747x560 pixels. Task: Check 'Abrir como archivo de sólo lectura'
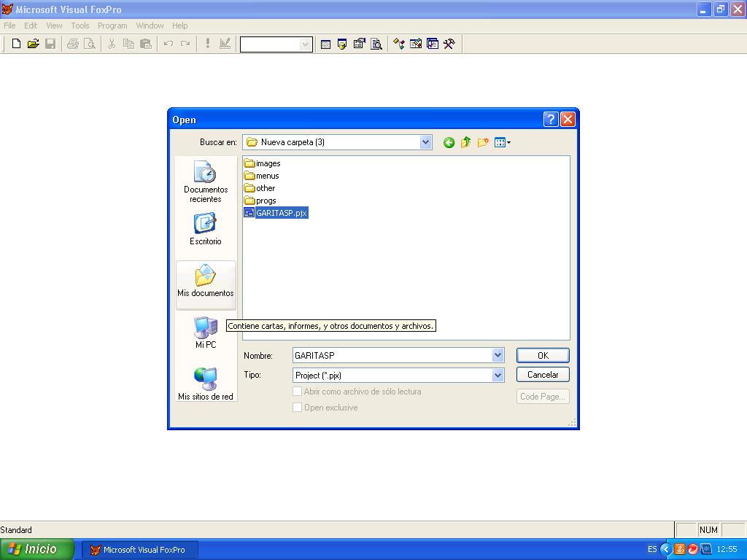click(x=298, y=392)
